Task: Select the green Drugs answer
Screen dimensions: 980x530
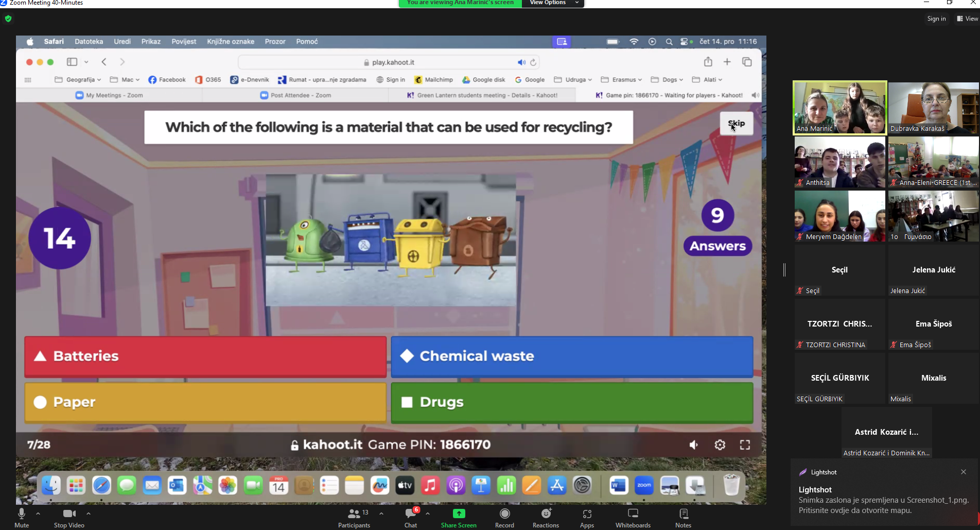Action: (x=572, y=402)
